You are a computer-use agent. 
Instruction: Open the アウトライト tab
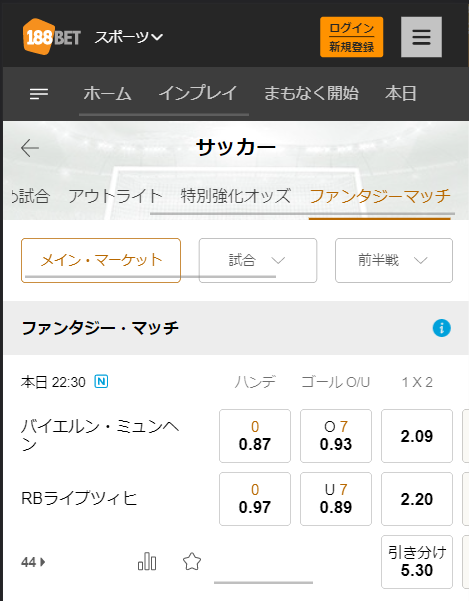coord(115,196)
